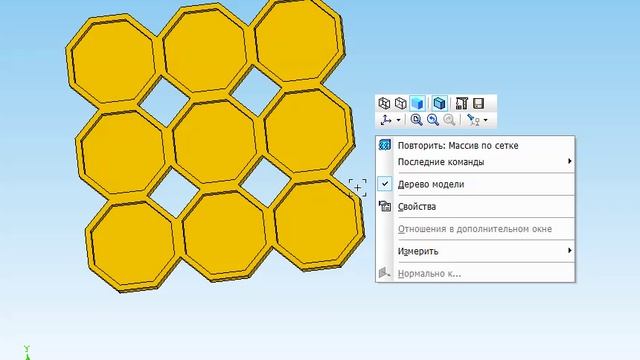Click the model rebuild icon
This screenshot has height=360, width=640.
click(461, 103)
